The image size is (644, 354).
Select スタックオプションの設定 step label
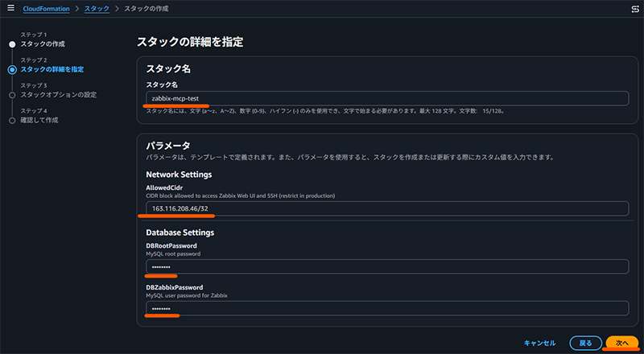59,95
